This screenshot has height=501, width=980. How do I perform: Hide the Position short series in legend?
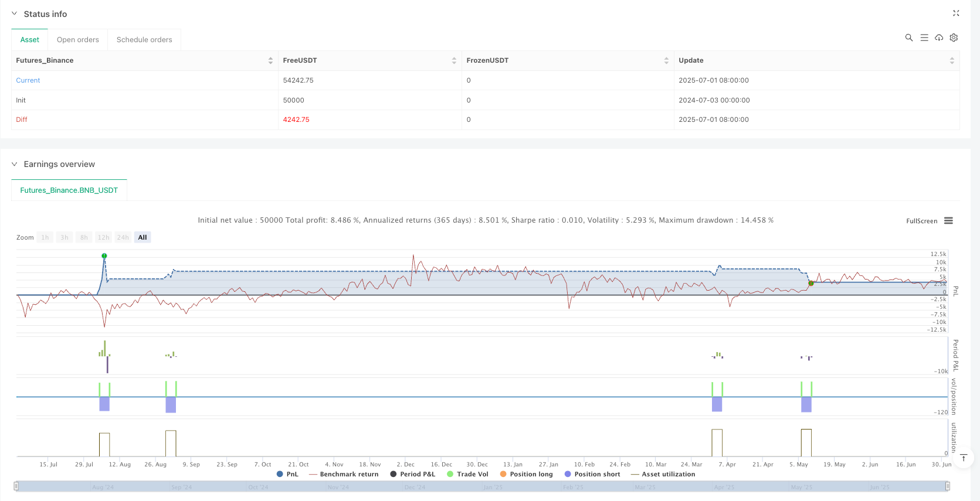tap(592, 474)
